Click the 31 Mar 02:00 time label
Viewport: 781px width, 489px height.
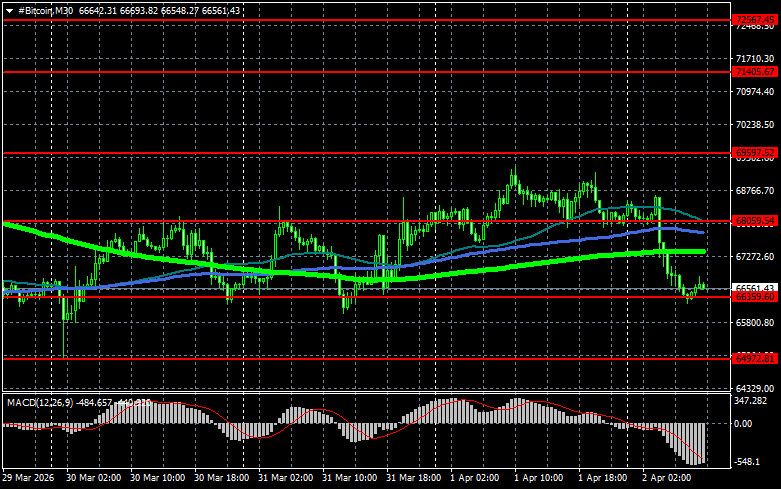pyautogui.click(x=285, y=478)
